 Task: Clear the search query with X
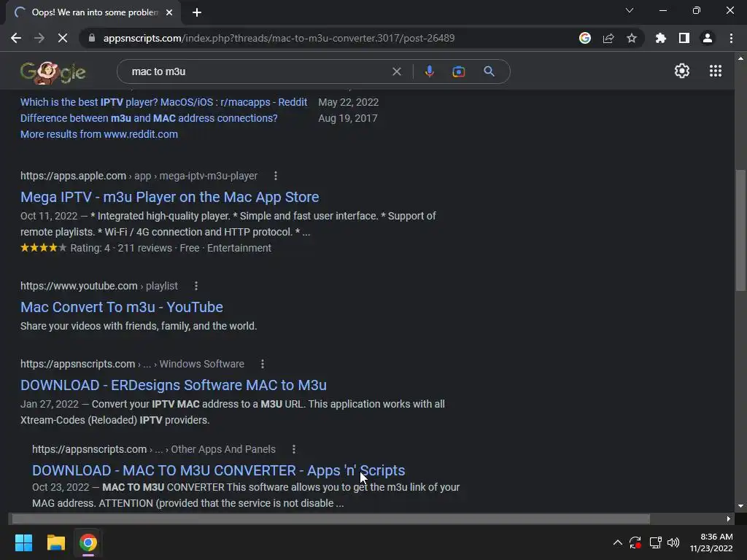point(396,71)
